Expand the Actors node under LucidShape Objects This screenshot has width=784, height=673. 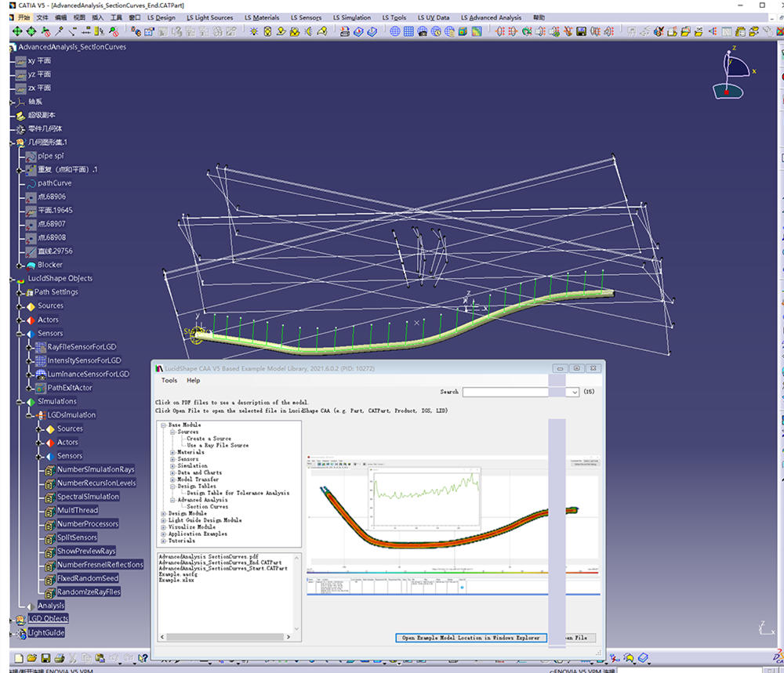[20, 320]
